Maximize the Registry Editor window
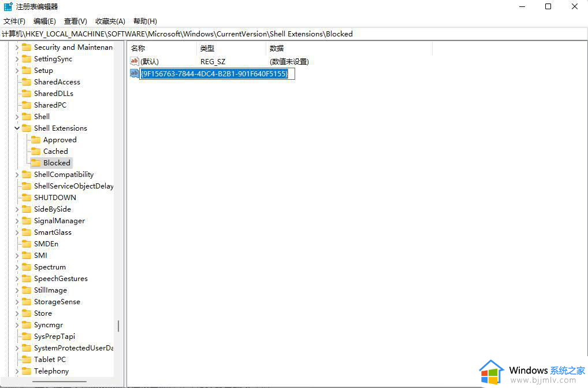The width and height of the screenshot is (588, 388). (548, 6)
